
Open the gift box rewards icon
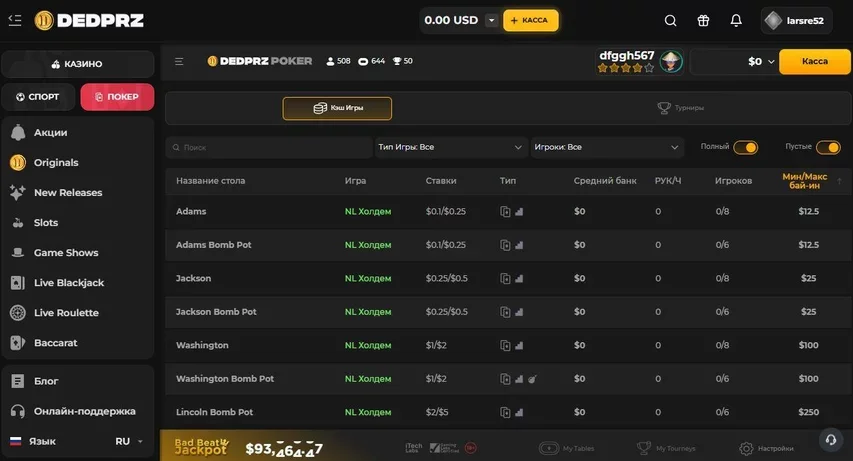703,21
